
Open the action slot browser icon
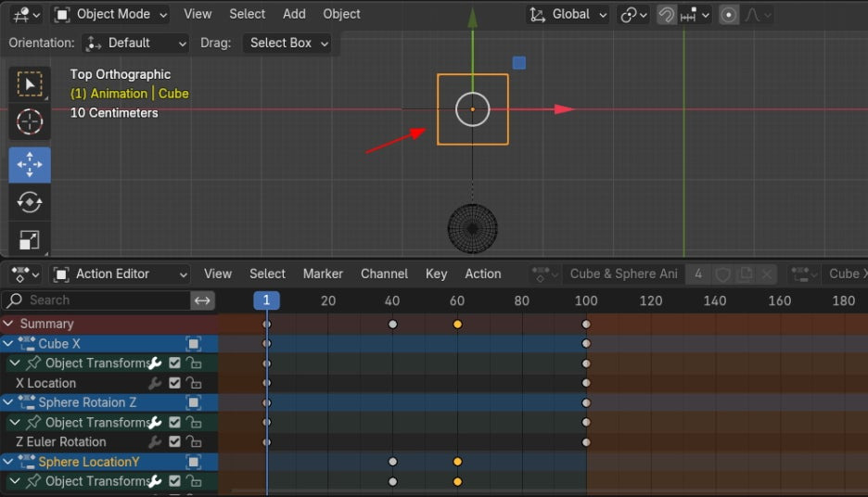coord(804,274)
